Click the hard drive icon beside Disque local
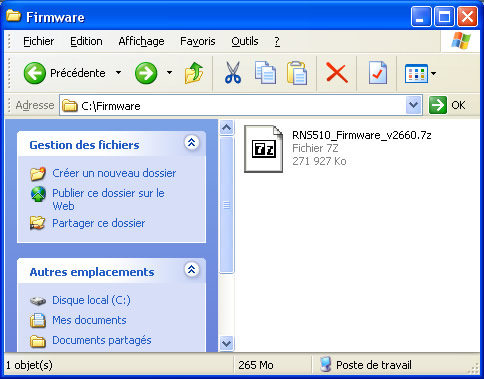484x379 pixels. [x=38, y=301]
